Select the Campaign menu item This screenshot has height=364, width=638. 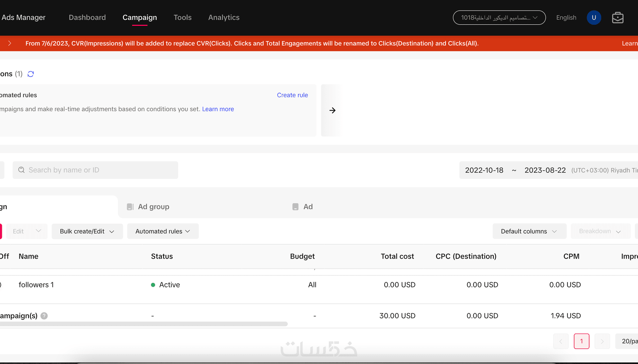pos(140,18)
